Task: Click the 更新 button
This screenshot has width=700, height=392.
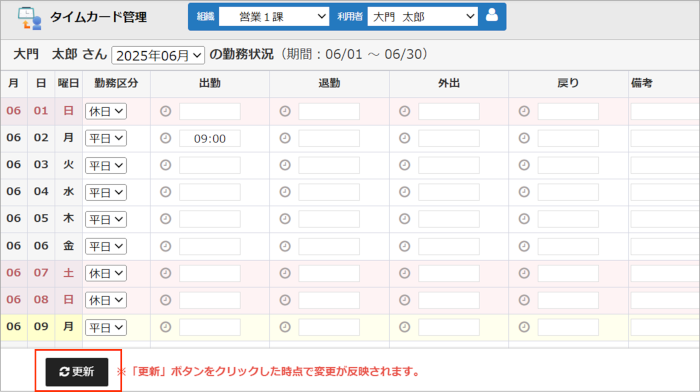Action: pos(77,371)
